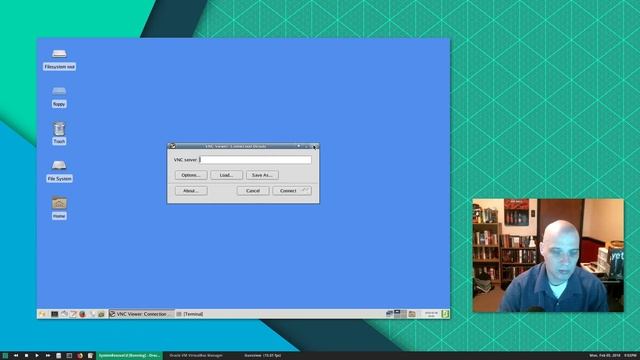640x360 pixels.
Task: Open the Trash desktop icon
Action: 59,133
